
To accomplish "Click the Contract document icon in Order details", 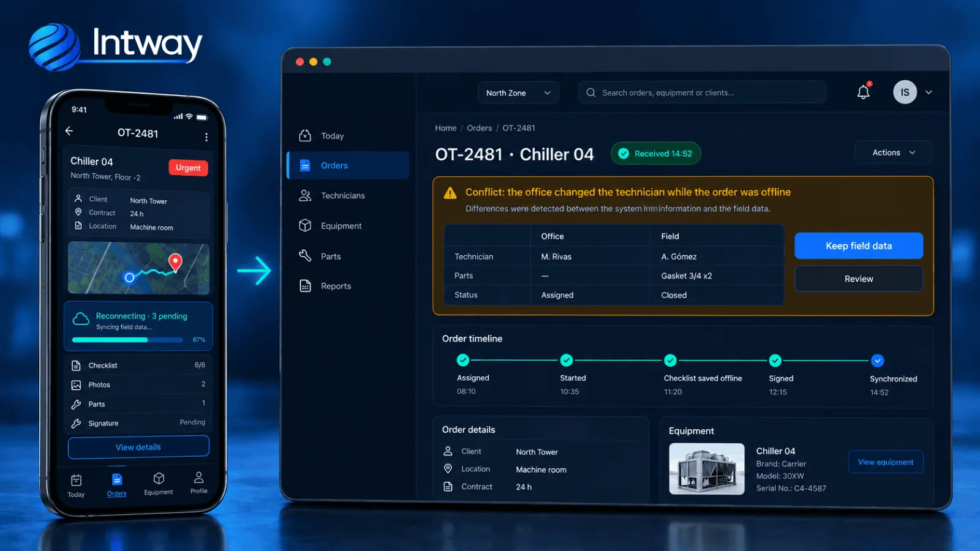I will 448,487.
